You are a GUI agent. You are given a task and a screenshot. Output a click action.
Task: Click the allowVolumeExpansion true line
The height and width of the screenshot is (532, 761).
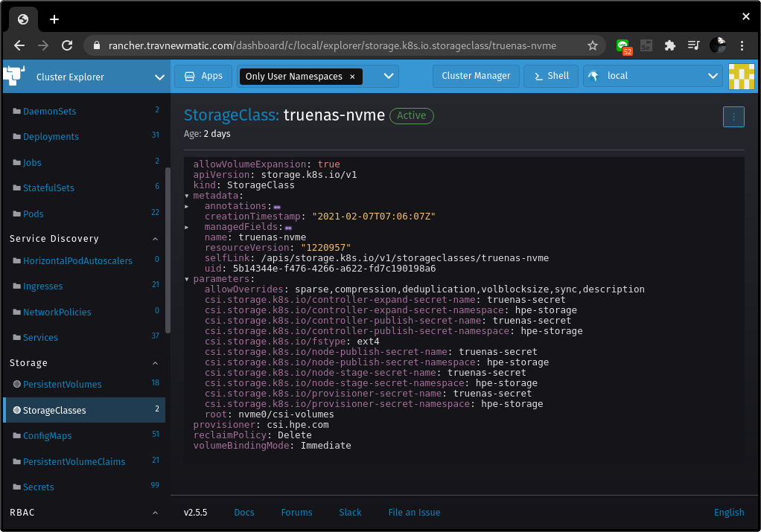click(x=267, y=164)
